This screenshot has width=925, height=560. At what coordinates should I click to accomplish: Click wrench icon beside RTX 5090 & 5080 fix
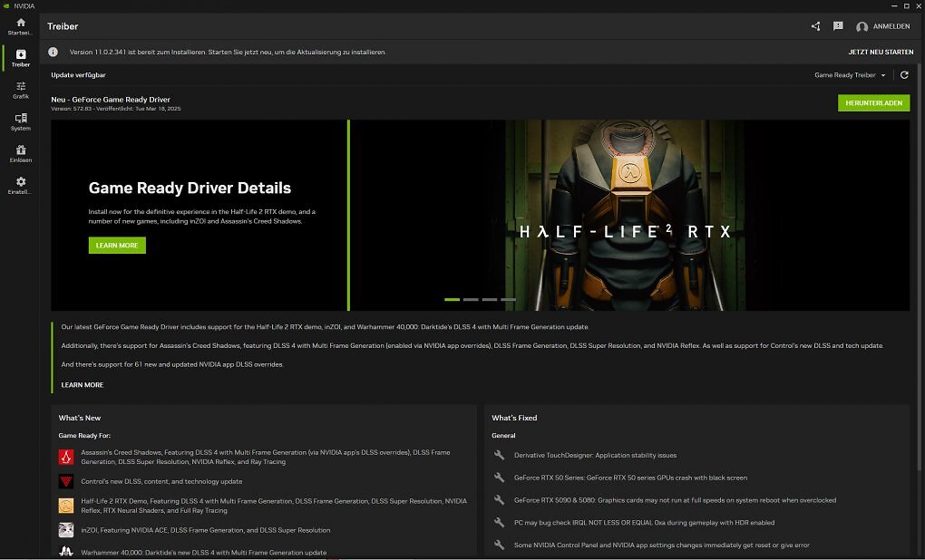coord(499,500)
